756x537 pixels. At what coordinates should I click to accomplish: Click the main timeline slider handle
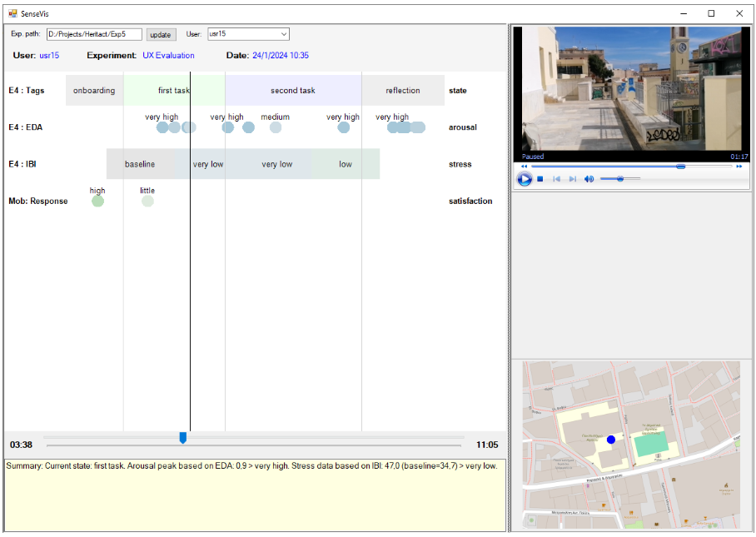(x=183, y=438)
